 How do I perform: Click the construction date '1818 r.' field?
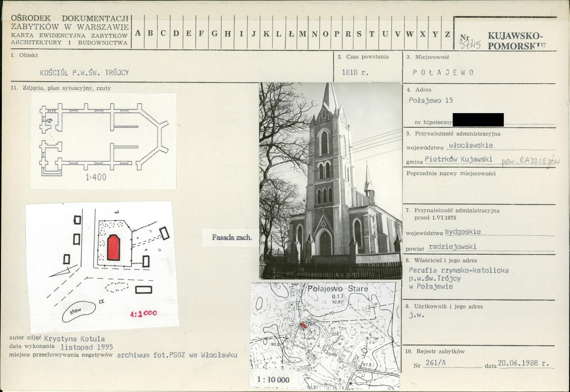[x=355, y=73]
